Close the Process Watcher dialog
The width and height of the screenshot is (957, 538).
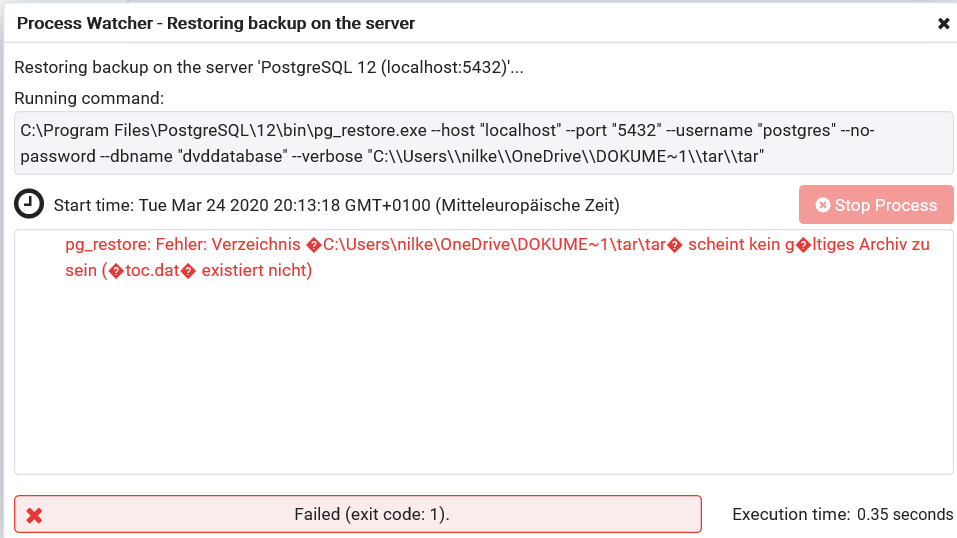click(943, 23)
